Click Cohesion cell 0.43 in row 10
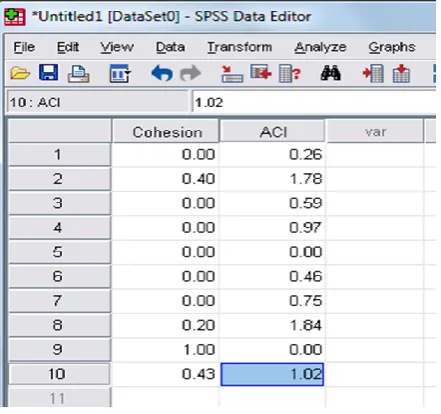The height and width of the screenshot is (414, 441). tap(166, 374)
